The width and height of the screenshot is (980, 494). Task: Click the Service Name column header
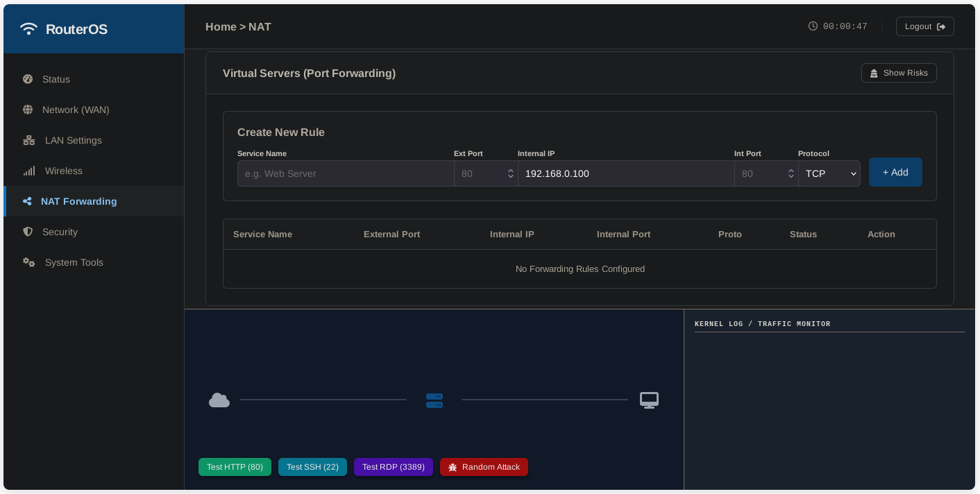coord(262,235)
